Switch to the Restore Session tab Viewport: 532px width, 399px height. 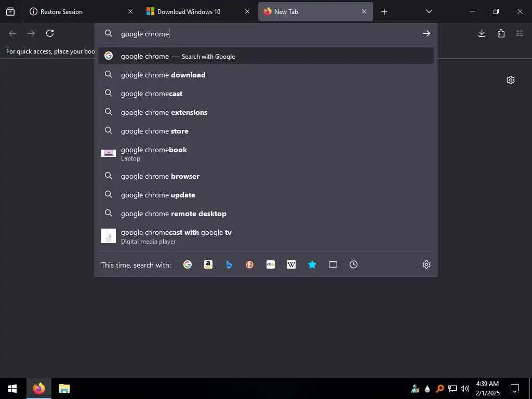coord(81,11)
